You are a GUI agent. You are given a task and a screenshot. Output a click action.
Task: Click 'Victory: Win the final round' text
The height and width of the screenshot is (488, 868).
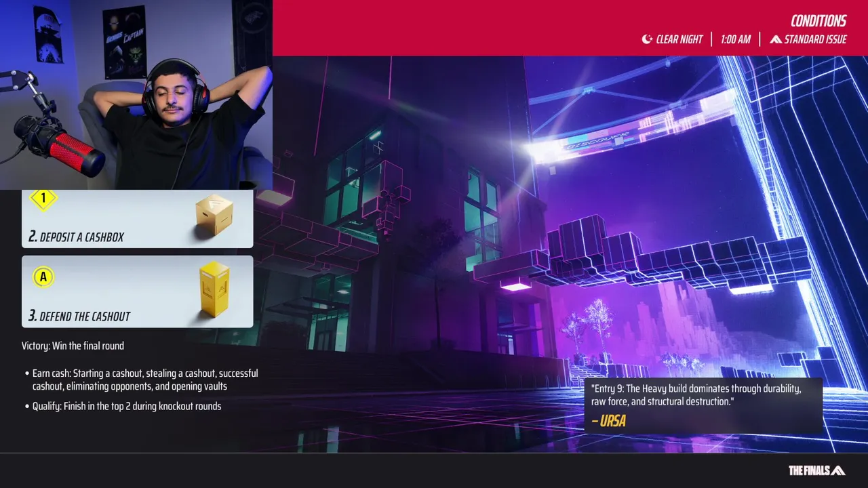click(x=73, y=346)
